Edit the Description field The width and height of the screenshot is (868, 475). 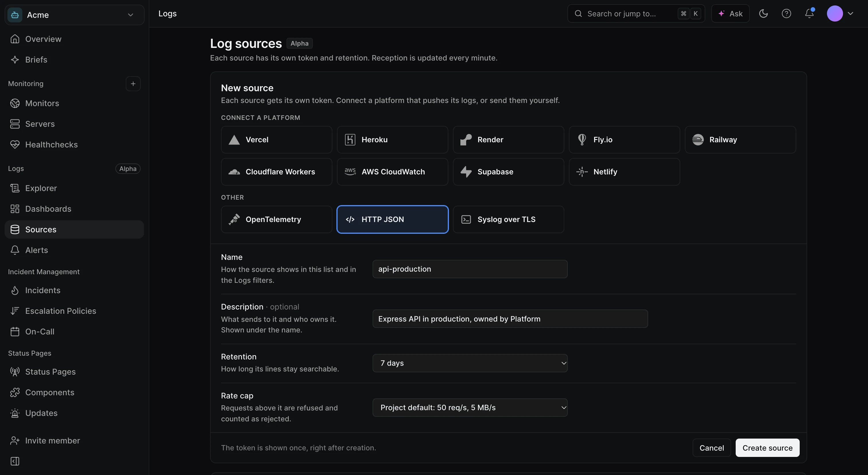tap(510, 319)
